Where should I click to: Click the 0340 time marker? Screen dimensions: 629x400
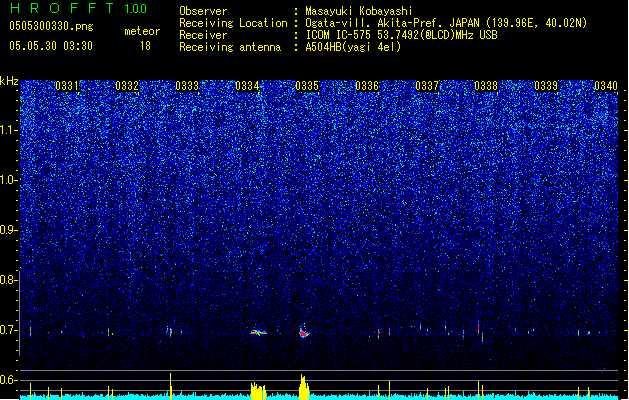(x=606, y=86)
